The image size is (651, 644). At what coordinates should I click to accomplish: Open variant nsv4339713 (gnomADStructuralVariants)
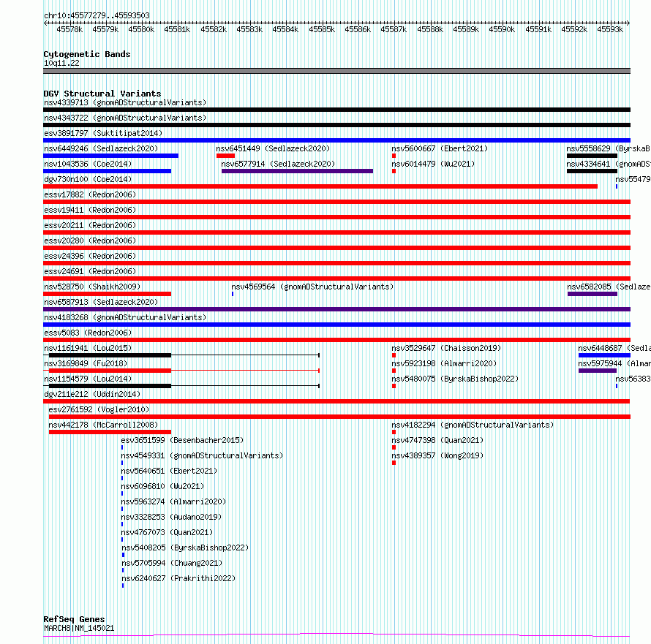click(x=125, y=102)
